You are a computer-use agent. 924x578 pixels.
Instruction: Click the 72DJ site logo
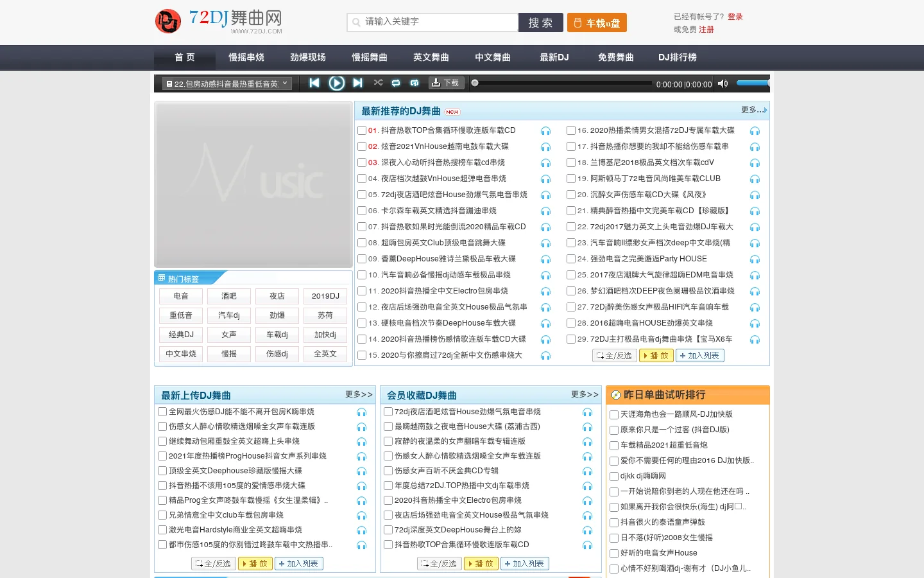(x=219, y=22)
